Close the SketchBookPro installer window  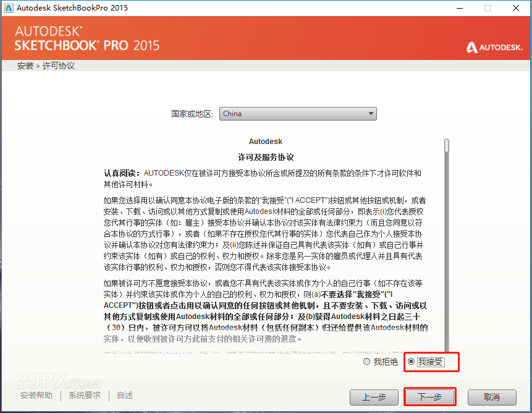point(516,8)
